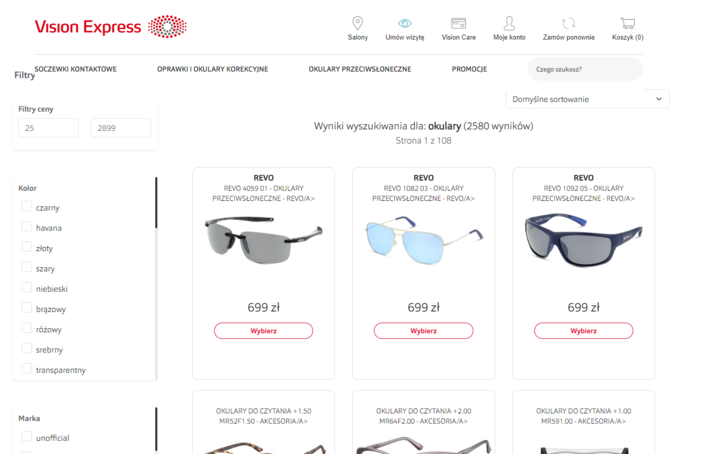Click the Zamów ponownie refresh icon
720x454 pixels.
coord(568,23)
